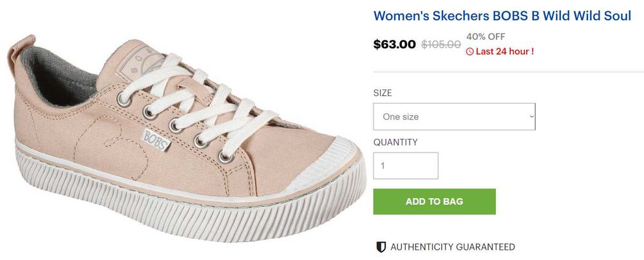Click the size dropdown chevron arrow
644x260 pixels.
point(531,116)
